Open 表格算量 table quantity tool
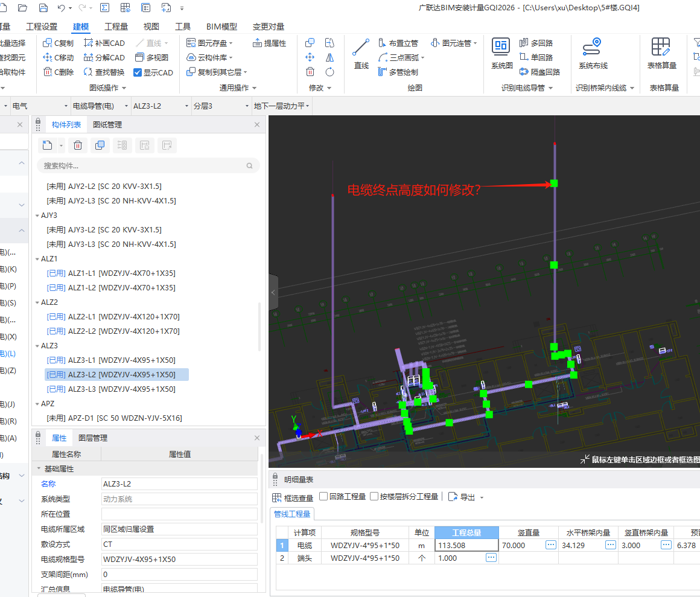This screenshot has height=597, width=700. tap(661, 54)
